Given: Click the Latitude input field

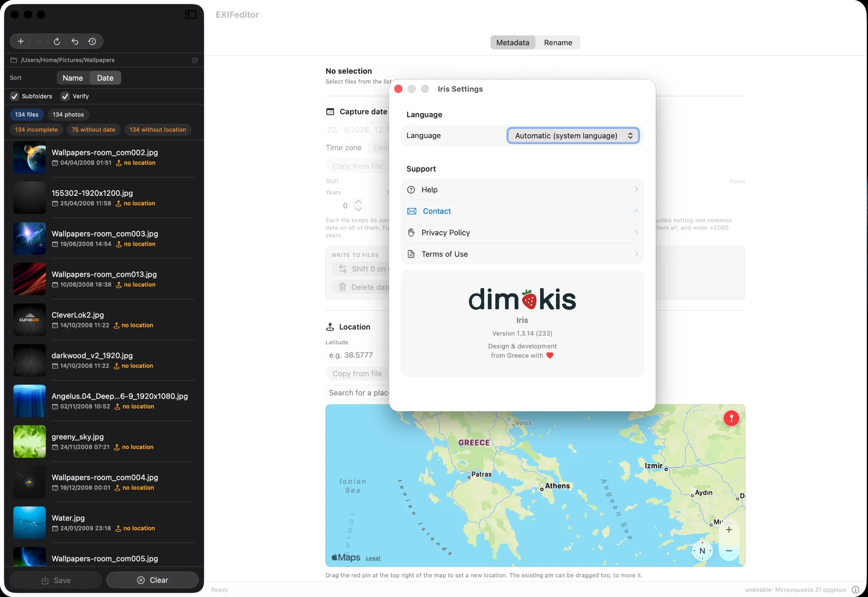Looking at the screenshot, I should point(357,355).
